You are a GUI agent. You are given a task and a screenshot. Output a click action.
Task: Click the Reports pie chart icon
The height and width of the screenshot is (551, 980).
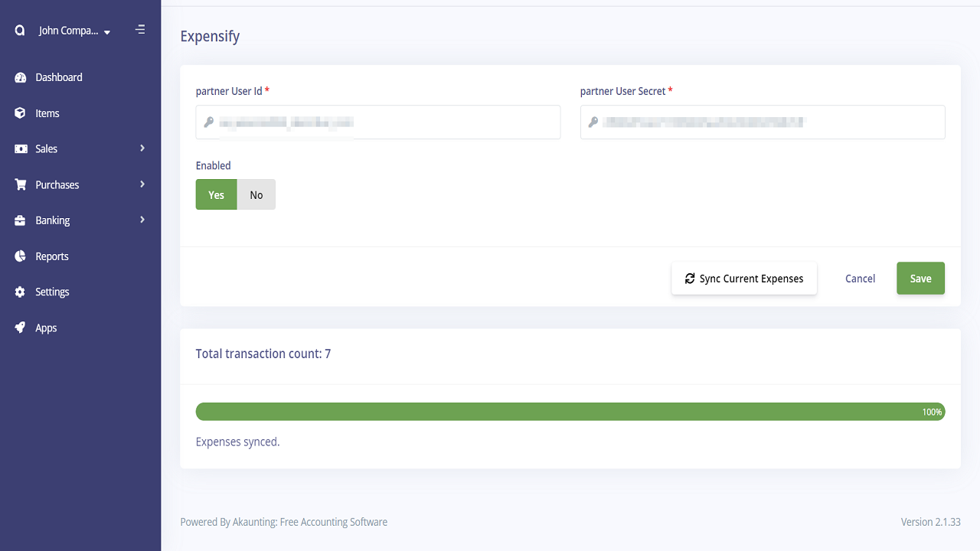click(21, 256)
